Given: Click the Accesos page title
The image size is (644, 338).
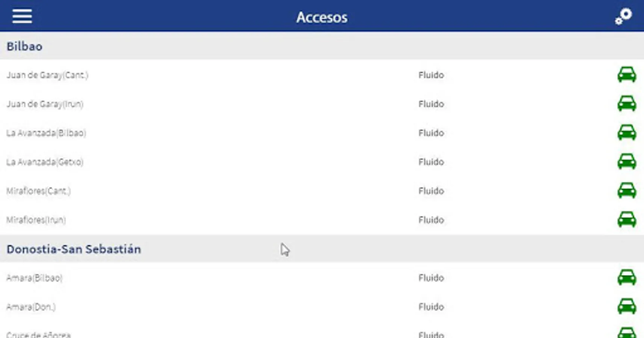Looking at the screenshot, I should (x=322, y=17).
